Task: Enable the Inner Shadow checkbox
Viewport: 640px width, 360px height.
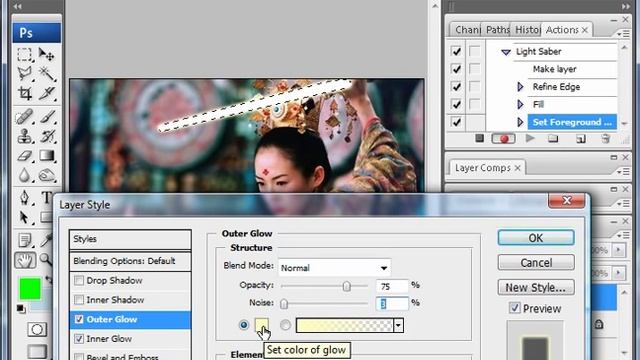Action: (x=79, y=300)
